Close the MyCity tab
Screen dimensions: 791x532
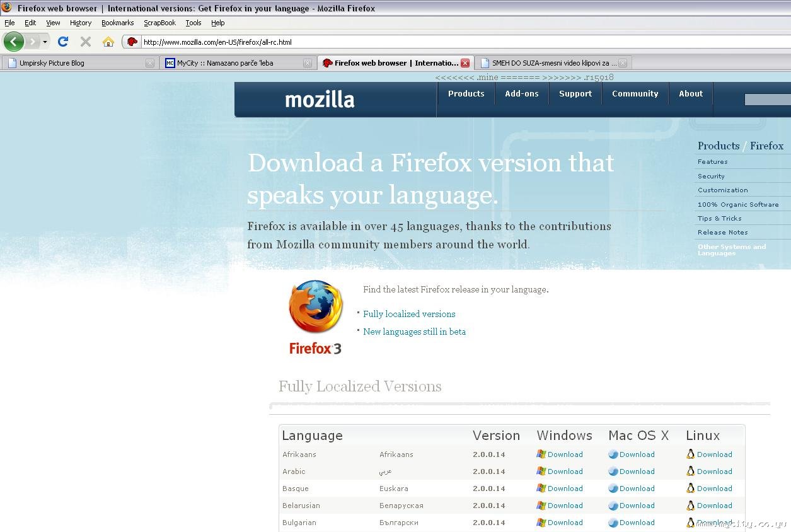(308, 63)
